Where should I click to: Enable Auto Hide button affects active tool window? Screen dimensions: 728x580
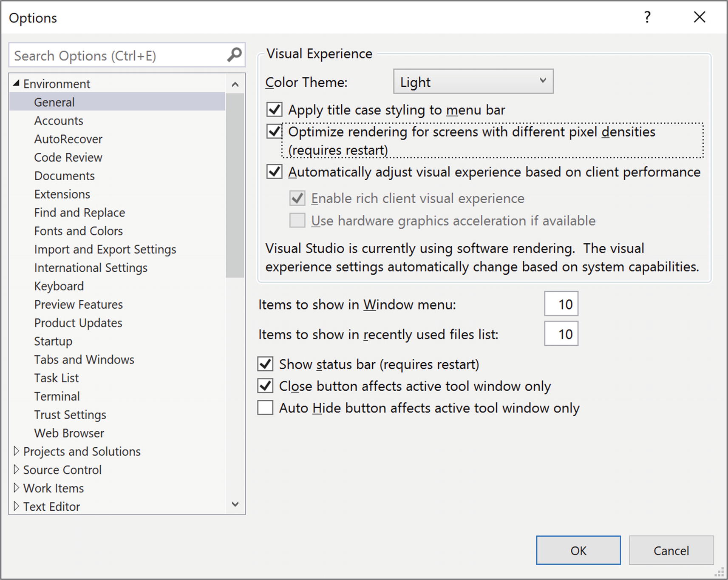click(x=266, y=408)
